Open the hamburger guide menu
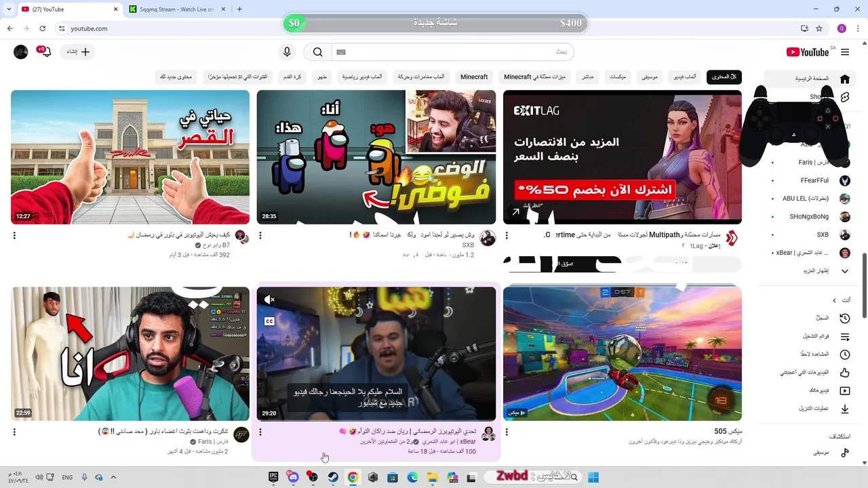868x488 pixels. (x=845, y=52)
